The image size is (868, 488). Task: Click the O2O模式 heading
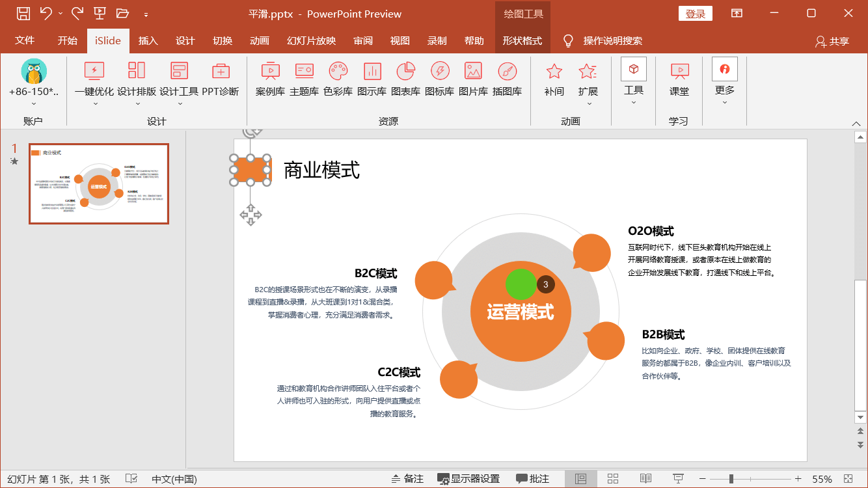(x=651, y=231)
